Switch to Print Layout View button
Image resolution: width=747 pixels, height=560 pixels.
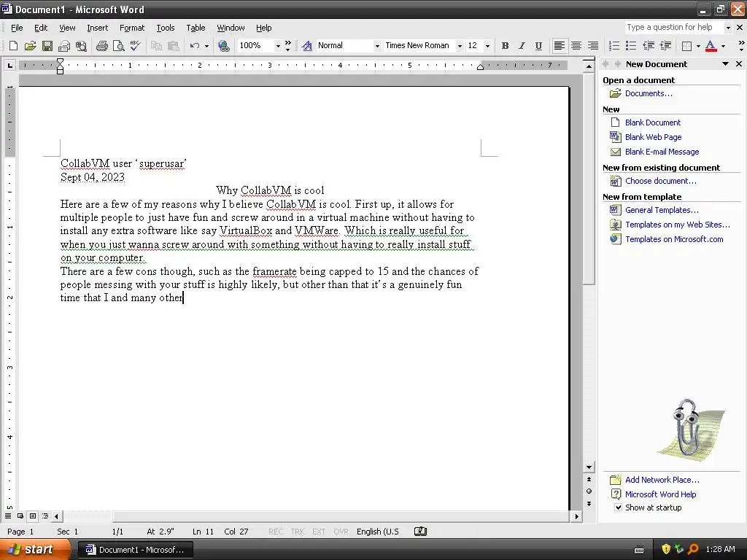coord(33,516)
